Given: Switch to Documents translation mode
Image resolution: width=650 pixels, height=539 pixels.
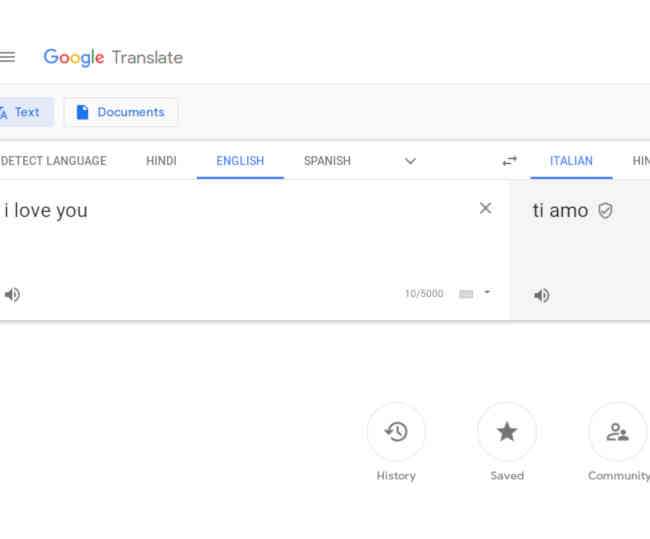Looking at the screenshot, I should tap(121, 112).
